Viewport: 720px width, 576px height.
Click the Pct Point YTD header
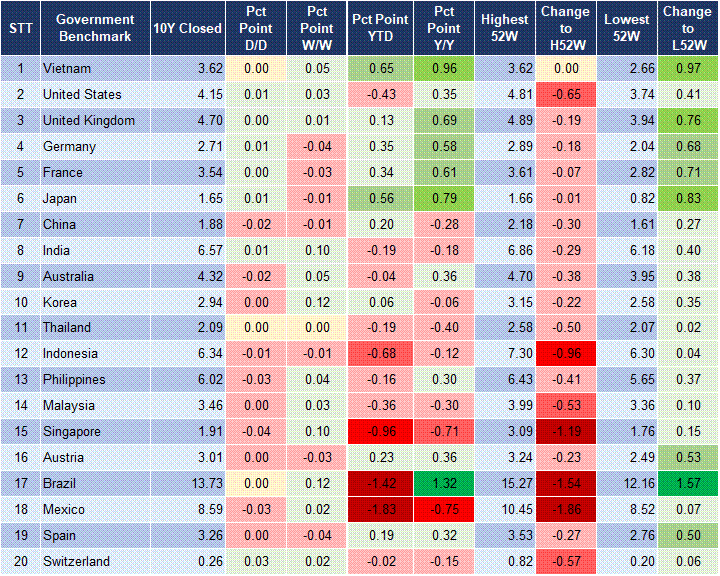pyautogui.click(x=380, y=28)
